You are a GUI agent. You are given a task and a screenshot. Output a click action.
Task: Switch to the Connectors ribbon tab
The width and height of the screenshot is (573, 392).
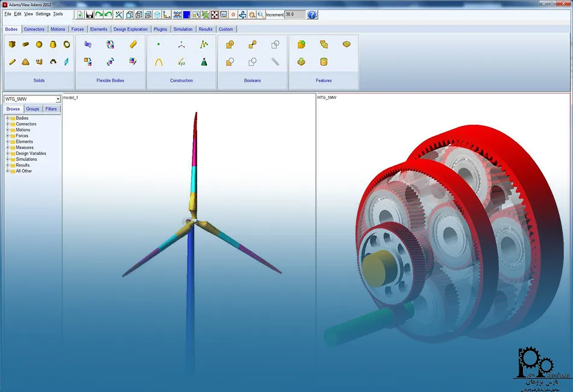point(34,29)
